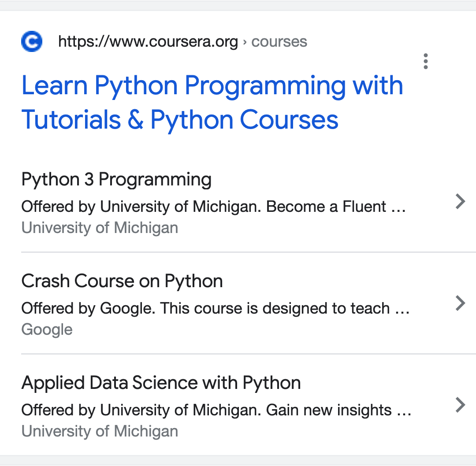Open the Applied Data Science with Python title

pyautogui.click(x=161, y=383)
